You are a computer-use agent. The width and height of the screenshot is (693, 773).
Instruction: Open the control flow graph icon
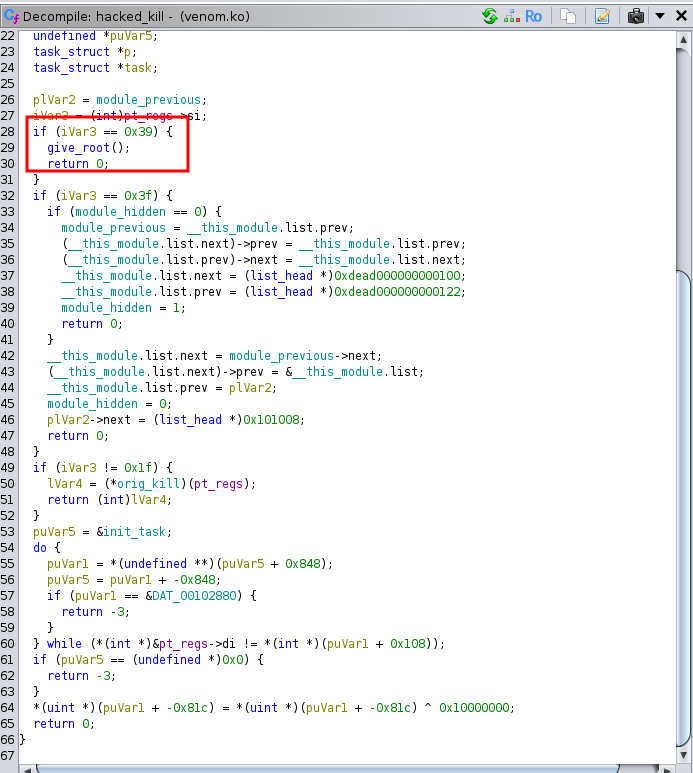coord(512,16)
